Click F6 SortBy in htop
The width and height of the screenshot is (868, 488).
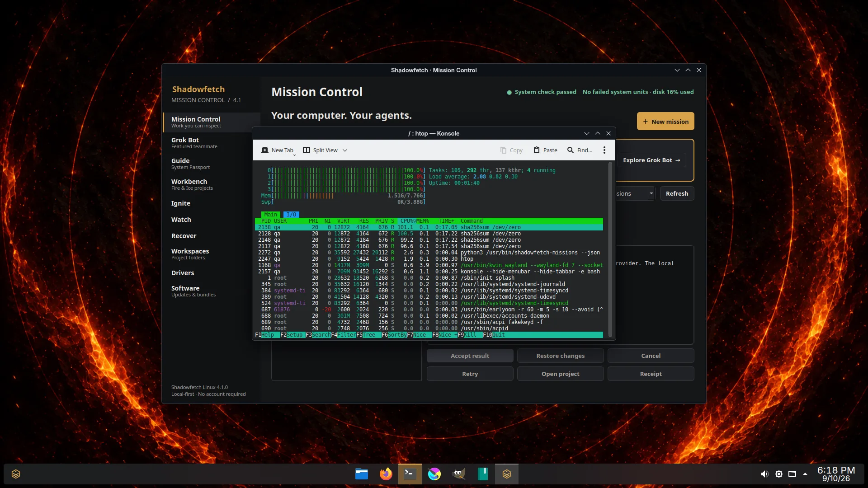pos(394,335)
